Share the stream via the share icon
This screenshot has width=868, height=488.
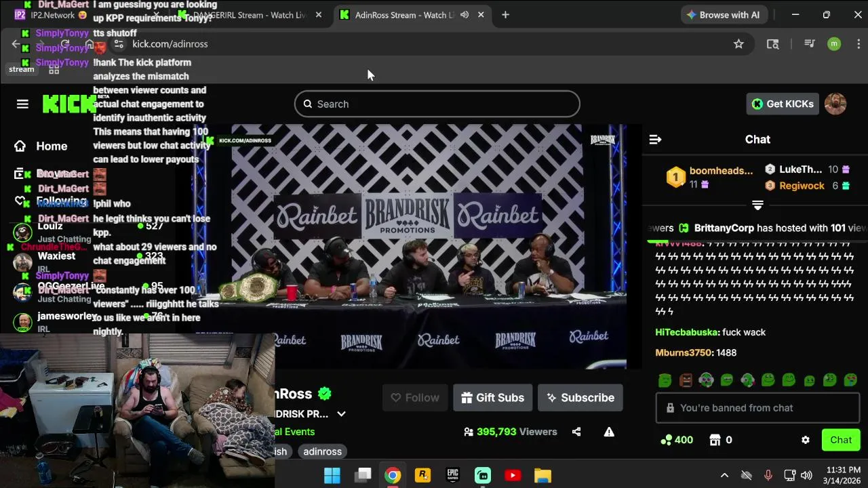(x=576, y=432)
